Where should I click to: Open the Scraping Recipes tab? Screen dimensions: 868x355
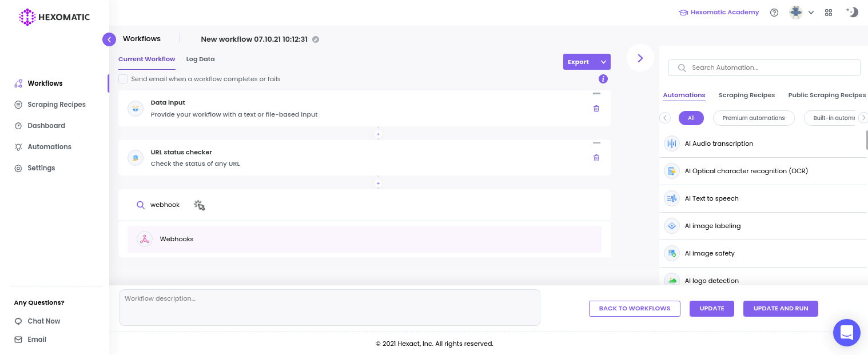pyautogui.click(x=746, y=95)
